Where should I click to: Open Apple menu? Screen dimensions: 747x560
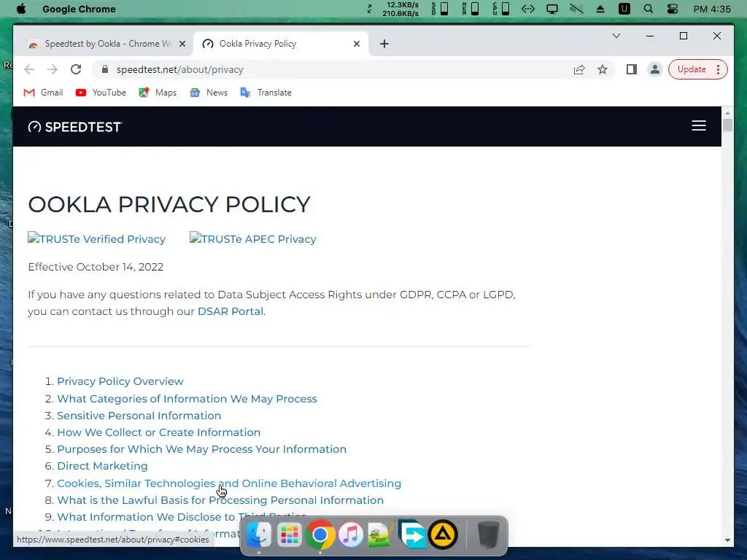coord(21,9)
